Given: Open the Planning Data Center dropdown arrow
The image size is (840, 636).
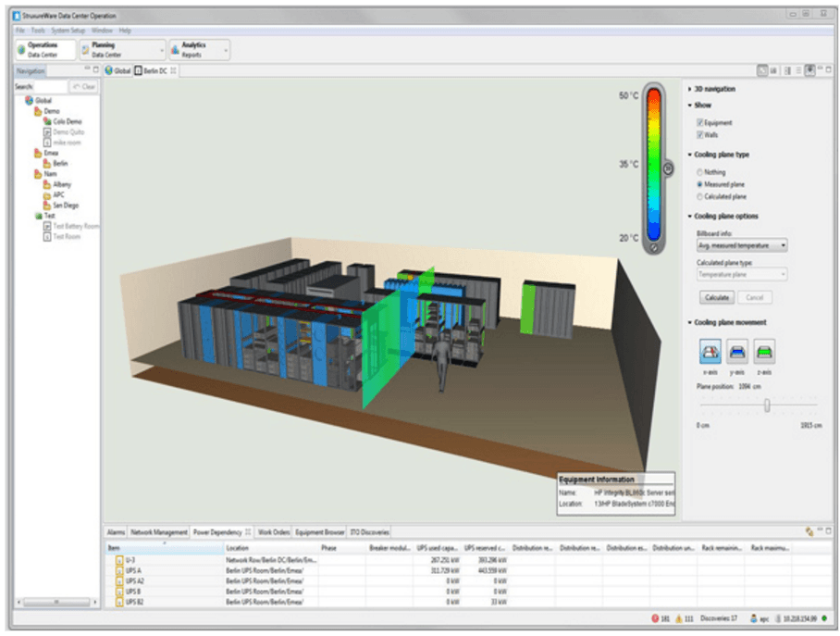Looking at the screenshot, I should pyautogui.click(x=162, y=50).
